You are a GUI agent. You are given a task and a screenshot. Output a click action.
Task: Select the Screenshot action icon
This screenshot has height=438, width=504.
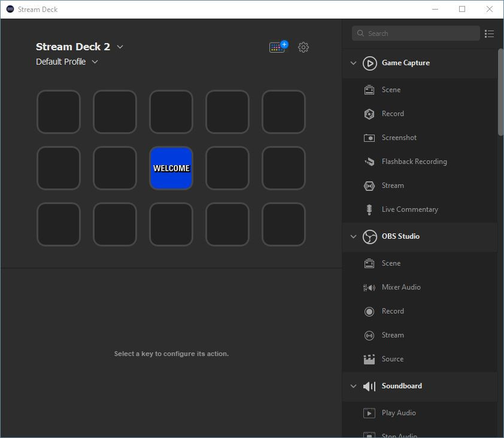pyautogui.click(x=369, y=138)
